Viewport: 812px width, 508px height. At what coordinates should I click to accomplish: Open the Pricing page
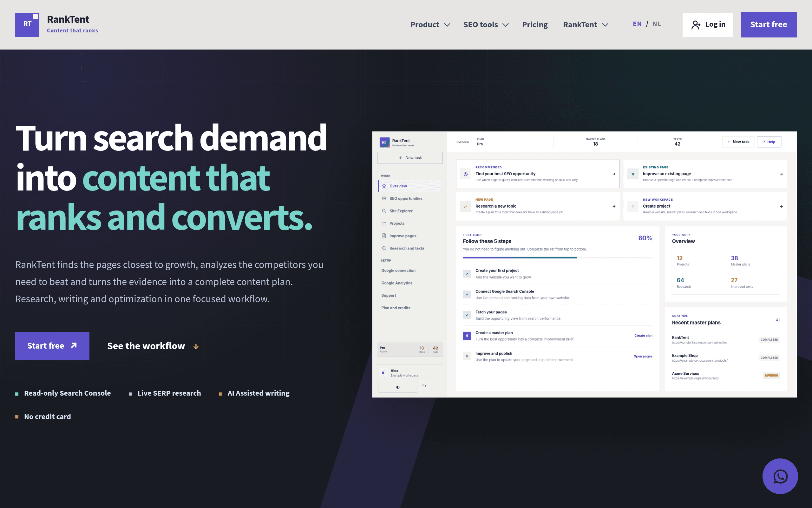coord(535,24)
